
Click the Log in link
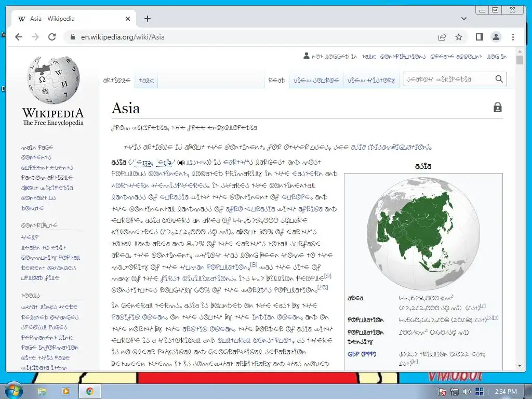click(497, 57)
